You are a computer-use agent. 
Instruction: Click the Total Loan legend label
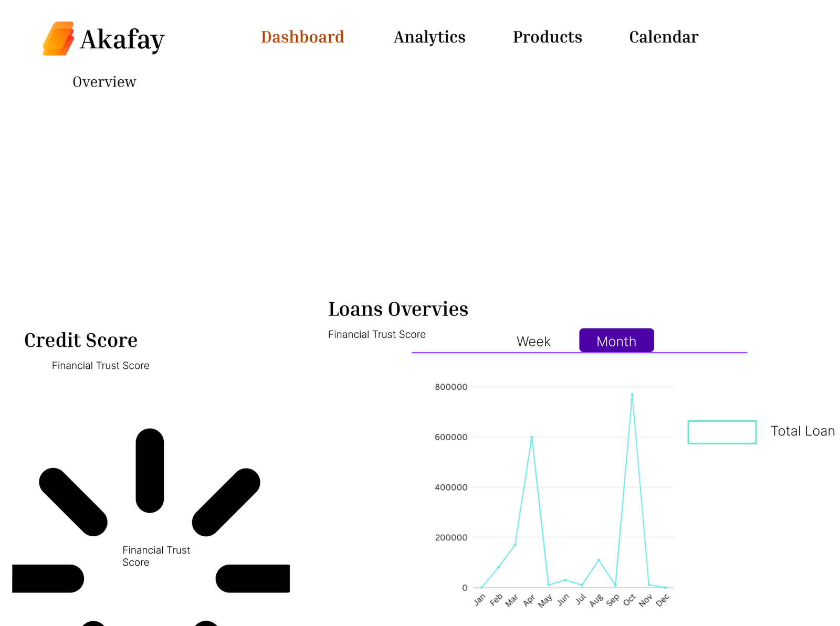coord(802,431)
